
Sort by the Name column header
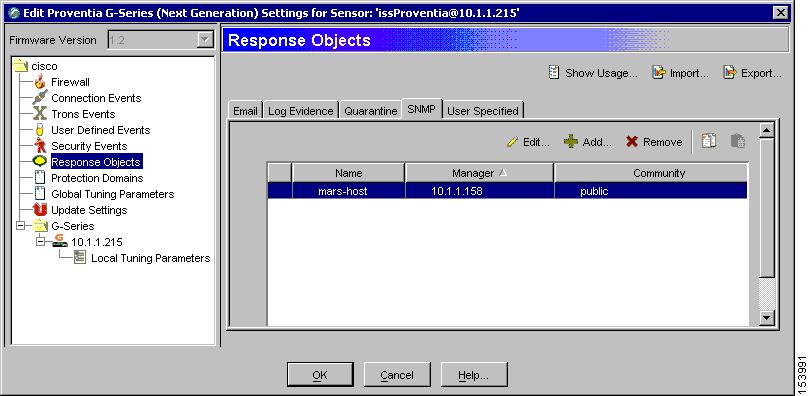pyautogui.click(x=348, y=173)
